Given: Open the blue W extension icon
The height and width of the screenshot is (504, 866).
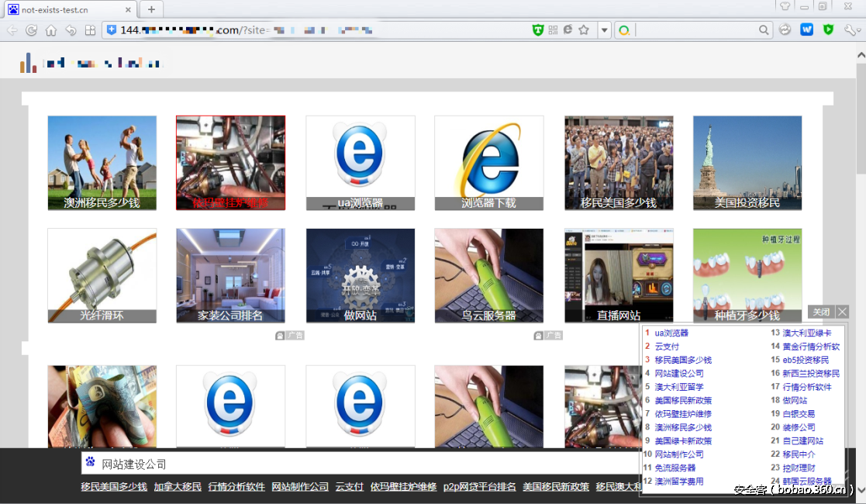Looking at the screenshot, I should [807, 29].
